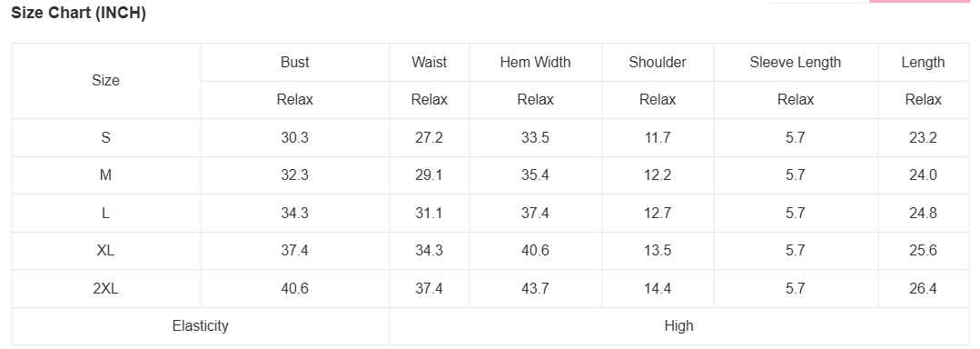Click the Shoulder column header
The height and width of the screenshot is (349, 980).
pos(658,63)
